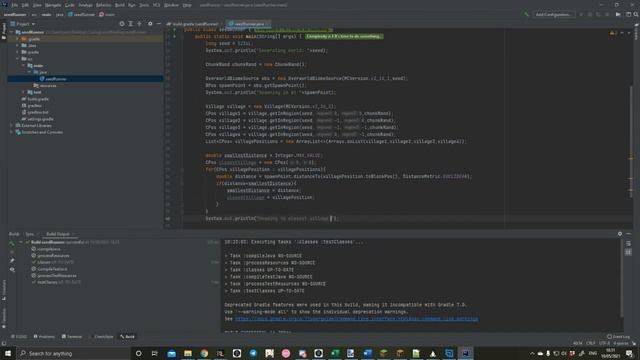The width and height of the screenshot is (640, 360).
Task: Select the gradlew.bat file in project tree
Action: (x=35, y=112)
